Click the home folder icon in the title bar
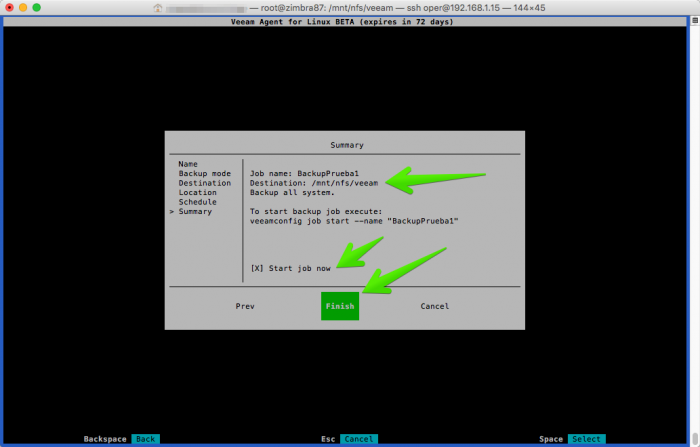700x447 pixels. click(x=158, y=8)
